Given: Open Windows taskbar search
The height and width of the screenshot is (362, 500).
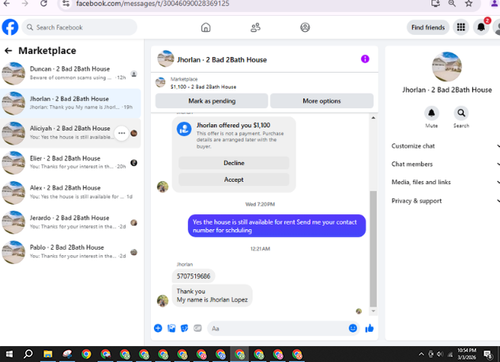Looking at the screenshot, I should pos(28,354).
